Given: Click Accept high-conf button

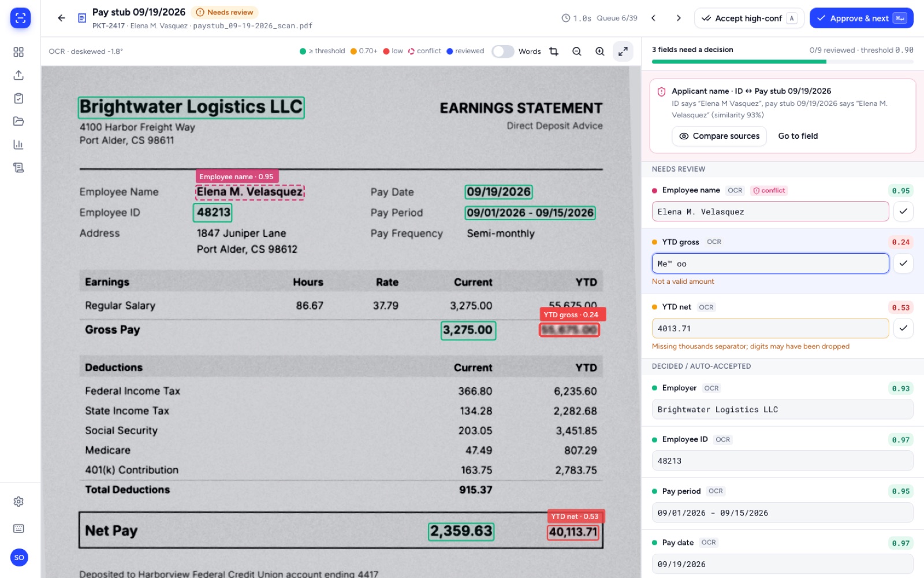Looking at the screenshot, I should click(x=749, y=18).
